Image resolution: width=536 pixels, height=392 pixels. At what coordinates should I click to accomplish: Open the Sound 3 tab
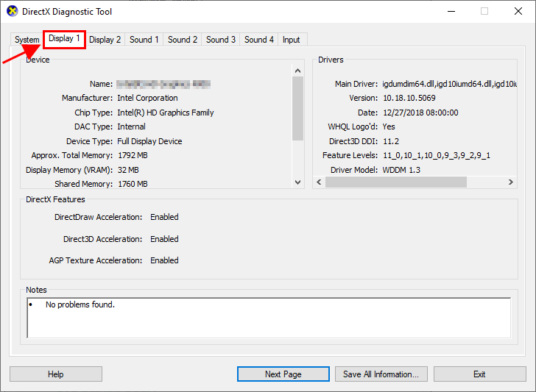220,40
